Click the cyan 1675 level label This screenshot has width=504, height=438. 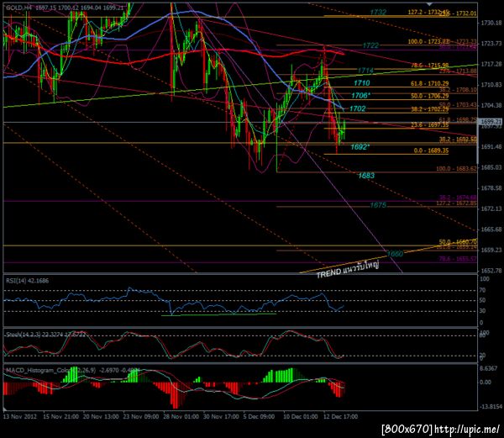click(378, 205)
